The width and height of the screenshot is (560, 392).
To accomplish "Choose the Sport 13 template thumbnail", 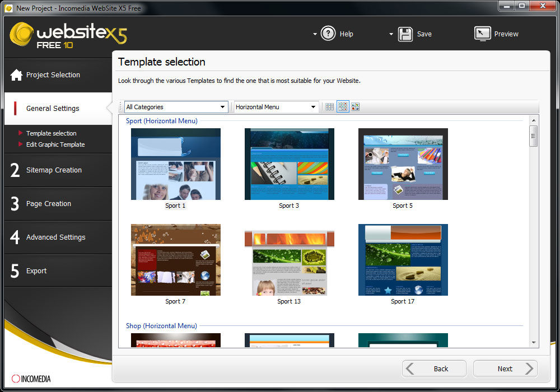I will pos(289,260).
